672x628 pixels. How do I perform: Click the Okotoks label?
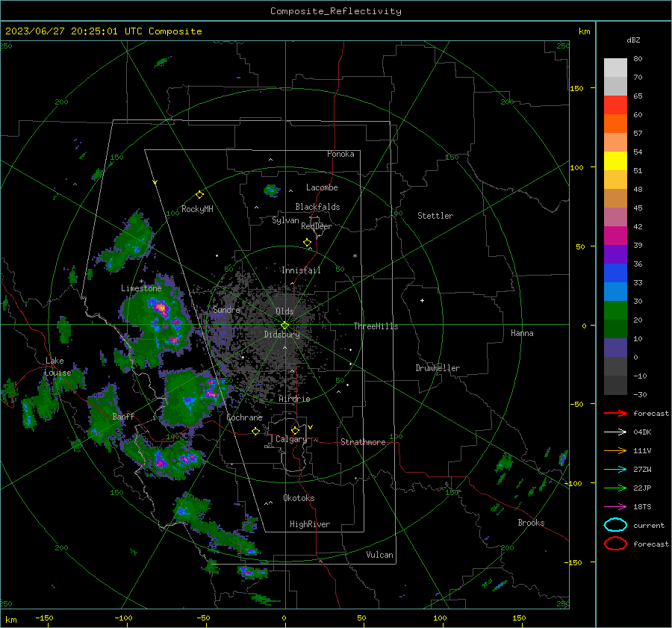tap(299, 498)
